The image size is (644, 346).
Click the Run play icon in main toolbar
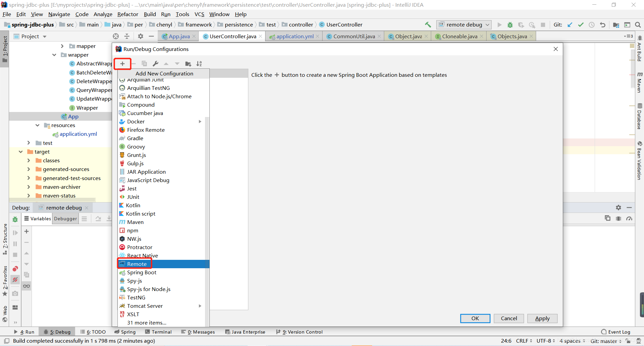pyautogui.click(x=499, y=25)
